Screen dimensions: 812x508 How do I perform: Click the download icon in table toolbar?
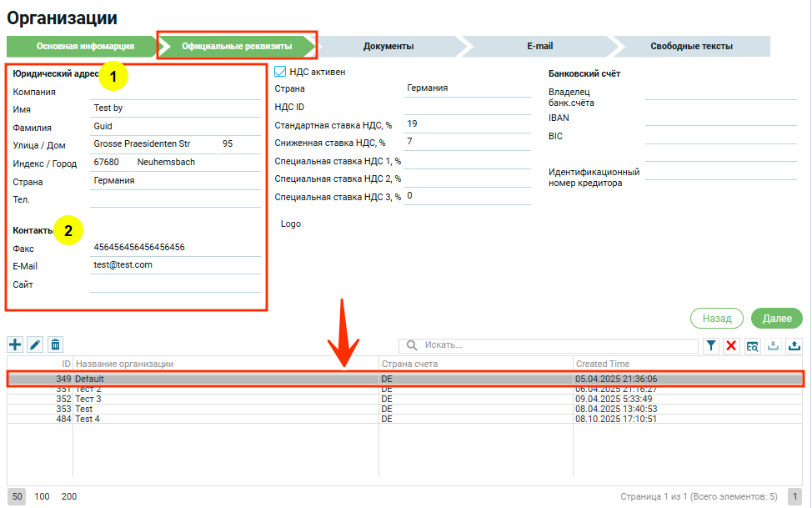773,346
